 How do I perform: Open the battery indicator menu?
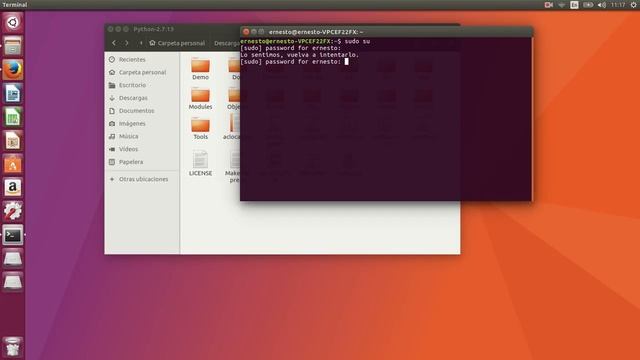click(588, 5)
